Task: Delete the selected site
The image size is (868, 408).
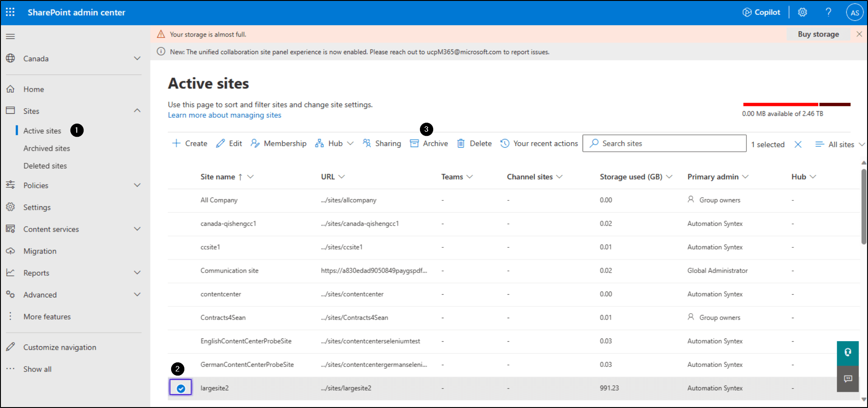Action: point(474,143)
